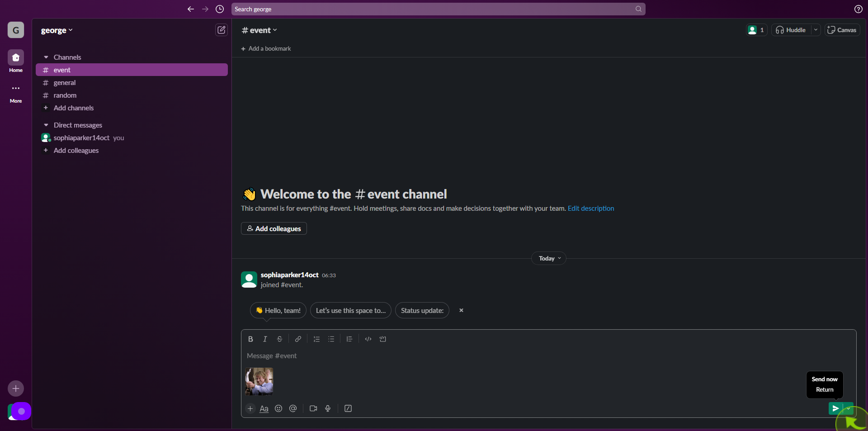Go forward in history with right arrow
Viewport: 868px width, 431px height.
pyautogui.click(x=205, y=9)
